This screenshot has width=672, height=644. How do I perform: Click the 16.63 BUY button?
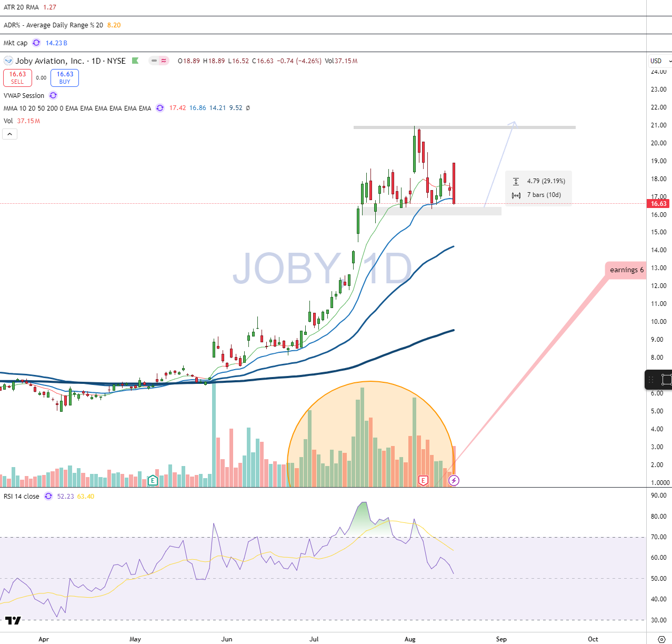[65, 78]
